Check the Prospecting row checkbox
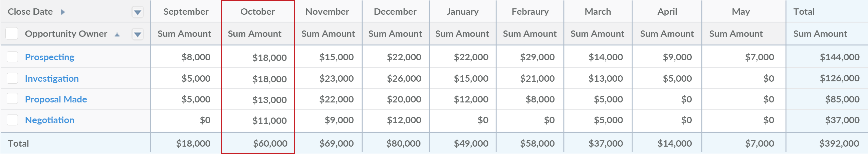868x154 pixels. click(12, 57)
